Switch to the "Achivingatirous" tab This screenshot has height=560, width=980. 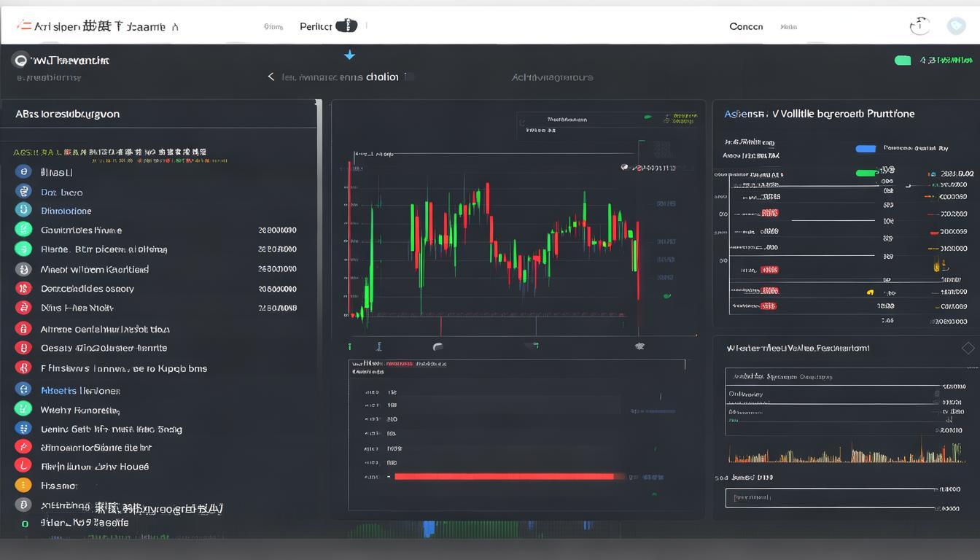[x=552, y=77]
